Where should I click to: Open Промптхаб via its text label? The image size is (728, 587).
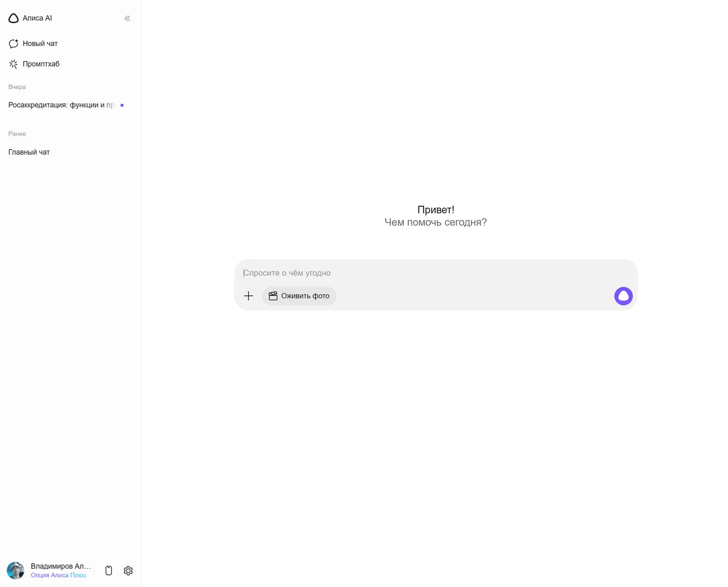[x=41, y=64]
